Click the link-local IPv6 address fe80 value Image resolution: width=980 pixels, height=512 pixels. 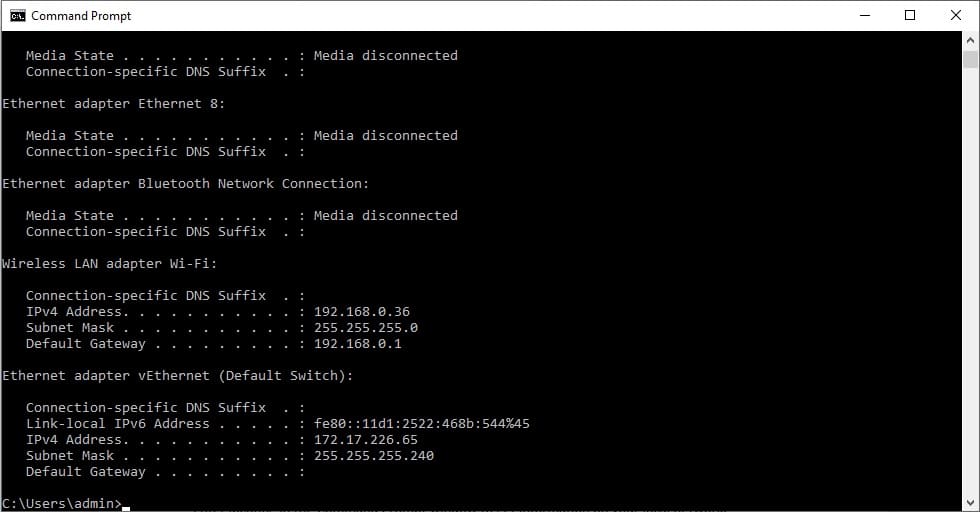[422, 423]
